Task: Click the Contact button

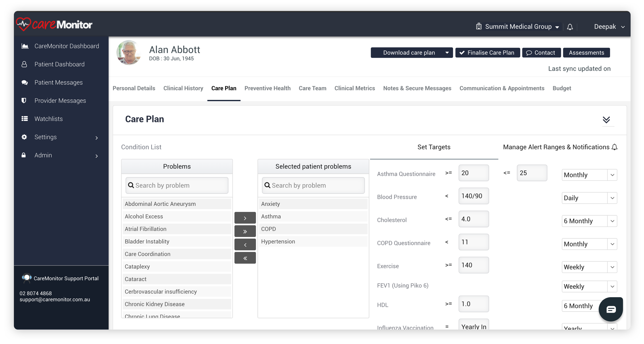Action: point(541,53)
